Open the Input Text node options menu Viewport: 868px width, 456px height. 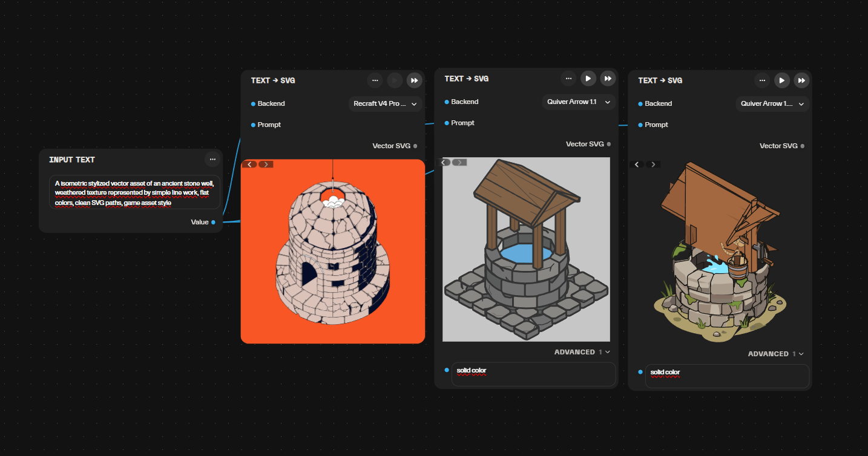click(x=212, y=160)
